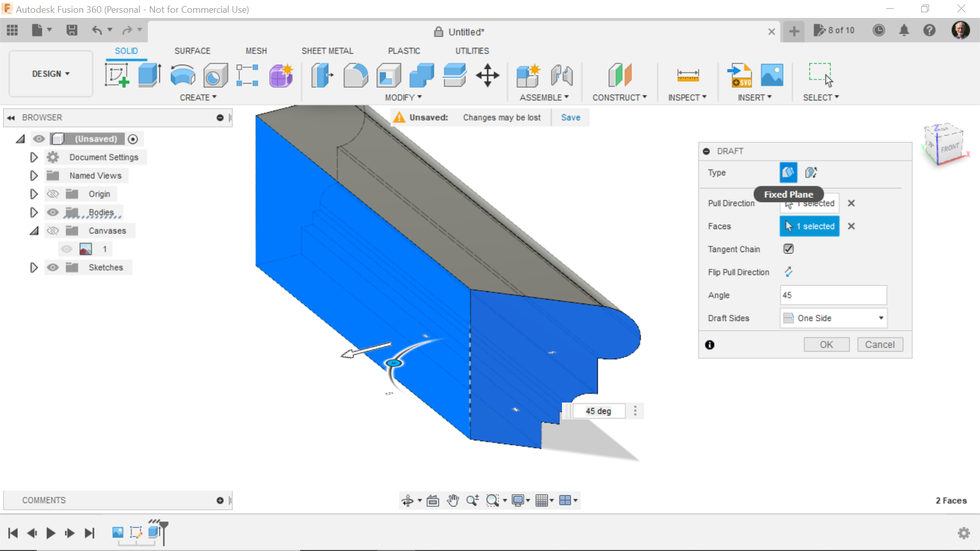This screenshot has height=551, width=980.
Task: Click the Insert SVG icon
Action: [739, 76]
